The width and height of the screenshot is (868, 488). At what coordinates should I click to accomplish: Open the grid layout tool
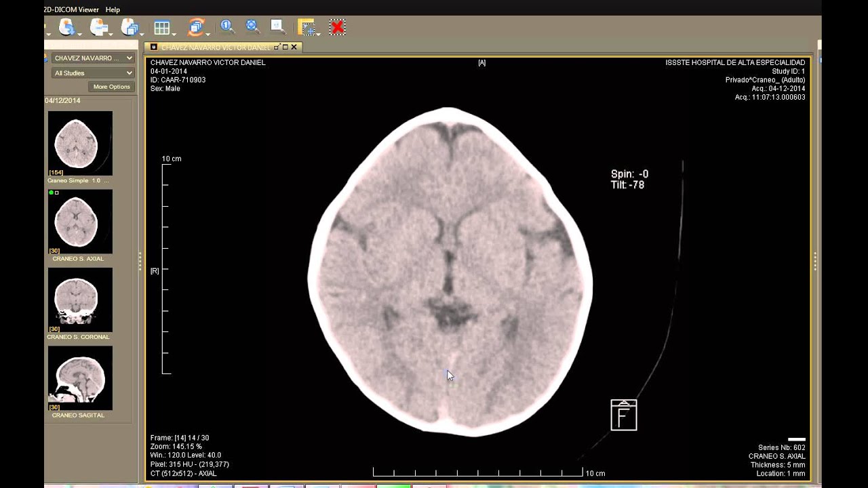[161, 27]
